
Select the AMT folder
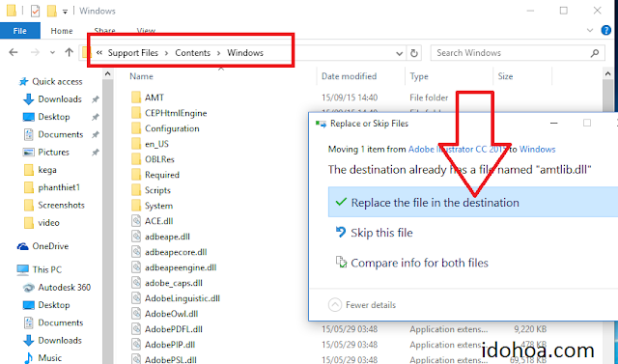(x=154, y=98)
